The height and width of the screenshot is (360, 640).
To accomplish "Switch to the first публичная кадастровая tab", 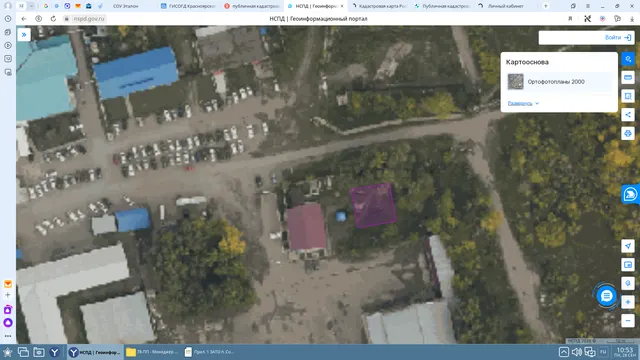I will [252, 6].
